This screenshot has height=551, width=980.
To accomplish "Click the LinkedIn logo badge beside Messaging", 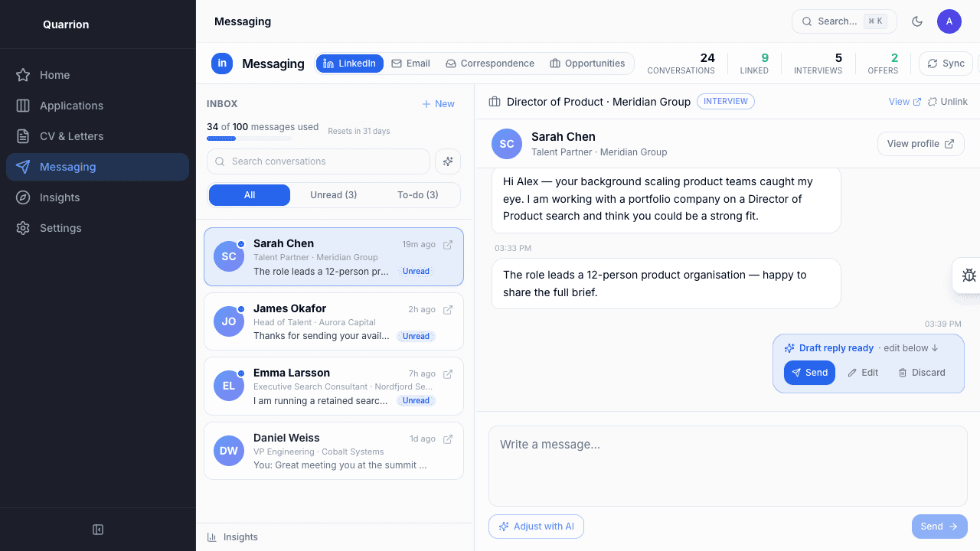I will click(x=222, y=64).
